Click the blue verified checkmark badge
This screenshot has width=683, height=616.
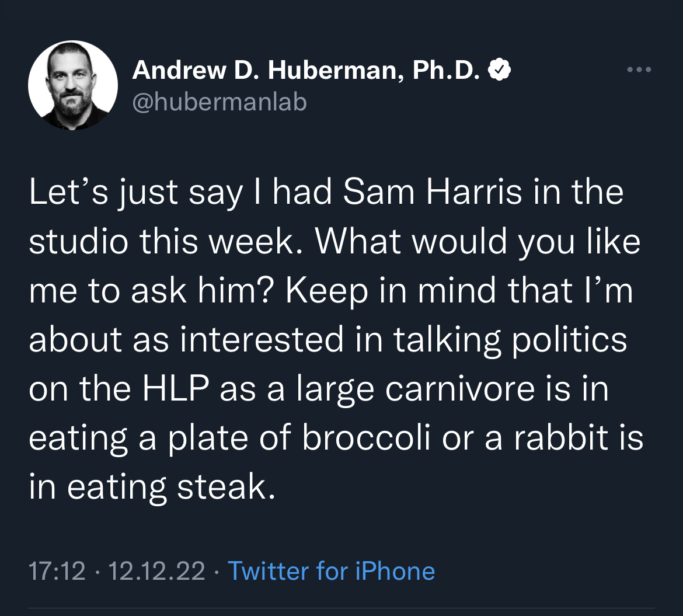(x=499, y=69)
